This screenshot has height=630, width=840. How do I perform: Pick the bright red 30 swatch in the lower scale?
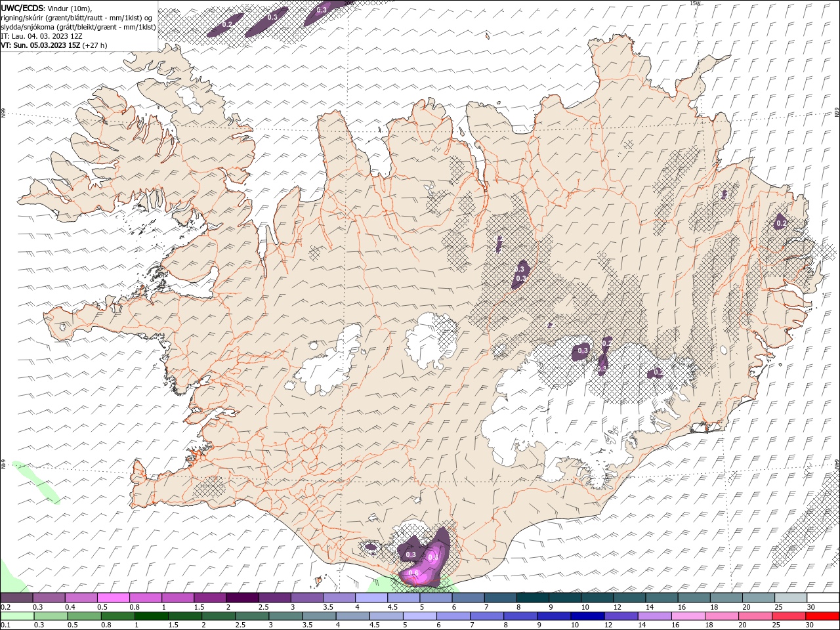coord(822,616)
